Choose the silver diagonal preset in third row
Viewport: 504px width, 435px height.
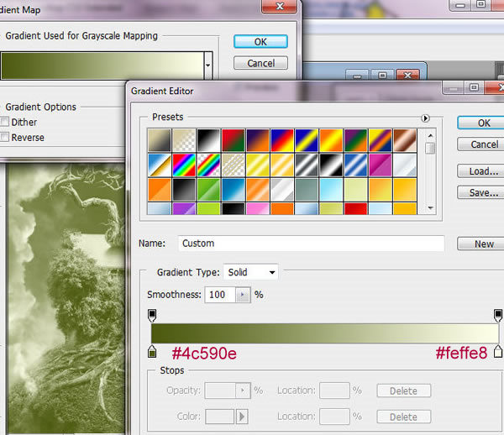coord(282,190)
